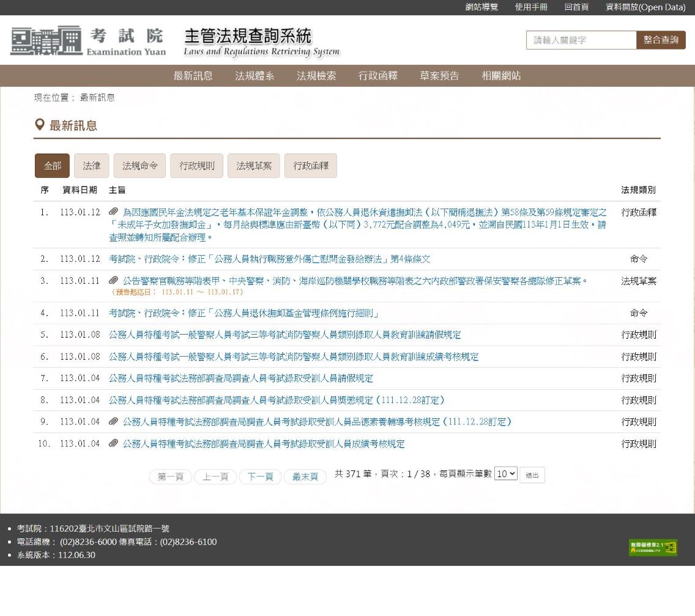Click the attachment paperclip icon in row 10
This screenshot has height=616, width=695.
pos(114,443)
